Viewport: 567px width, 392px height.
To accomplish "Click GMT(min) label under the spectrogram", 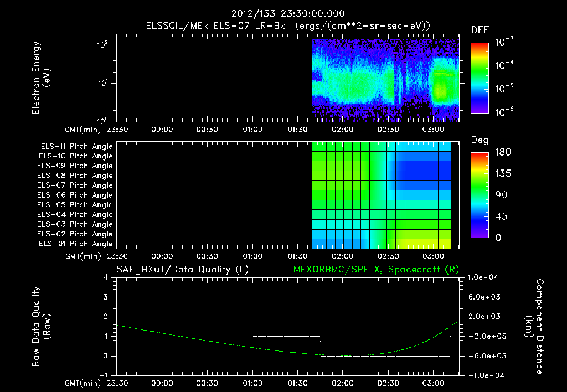I will (83, 130).
